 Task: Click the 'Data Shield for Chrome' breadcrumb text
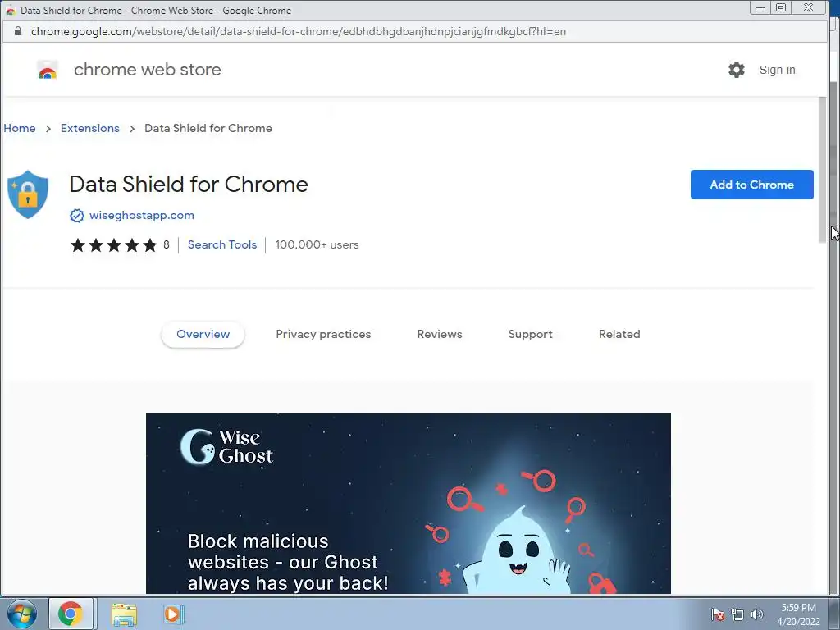coord(208,128)
